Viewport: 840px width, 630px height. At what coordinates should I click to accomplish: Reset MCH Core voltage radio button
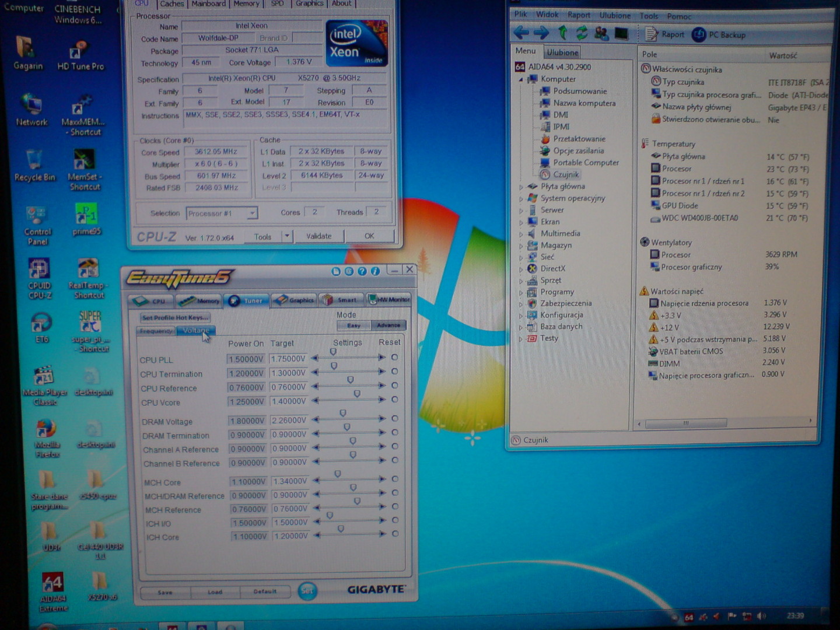(395, 479)
